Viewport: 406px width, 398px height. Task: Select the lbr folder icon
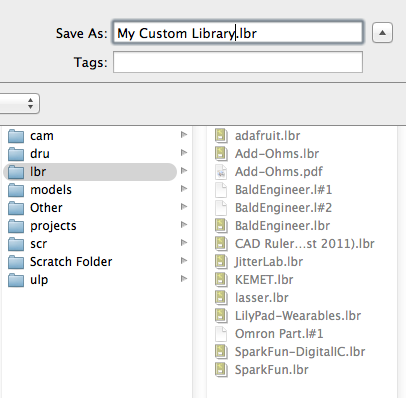[16, 172]
